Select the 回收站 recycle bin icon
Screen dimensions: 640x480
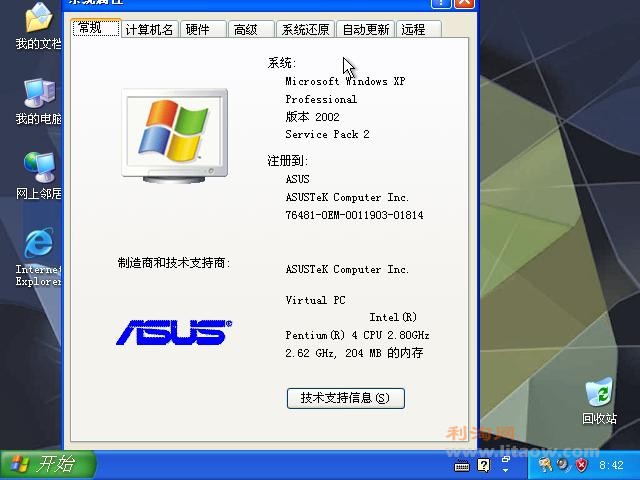pos(599,400)
